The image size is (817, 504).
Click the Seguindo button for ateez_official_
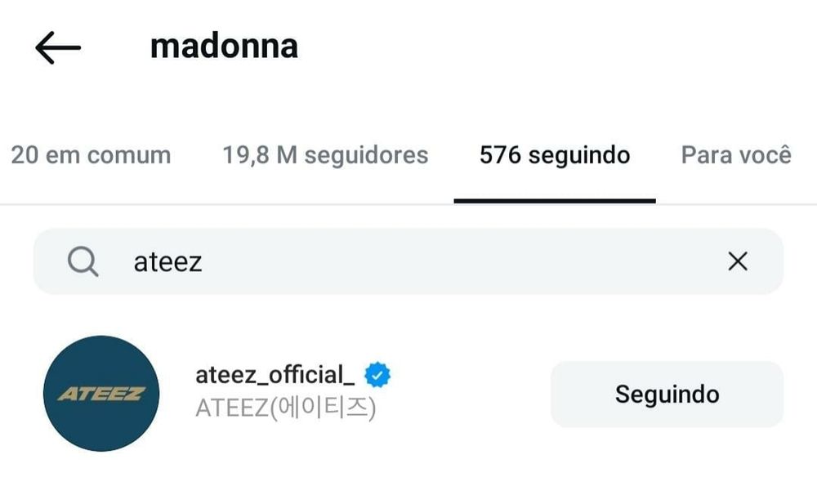coord(667,394)
